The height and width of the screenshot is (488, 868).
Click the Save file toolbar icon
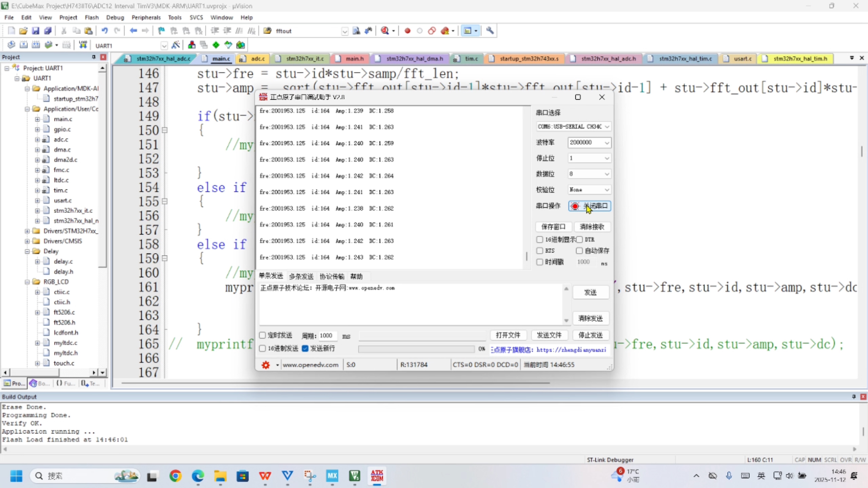tap(35, 31)
